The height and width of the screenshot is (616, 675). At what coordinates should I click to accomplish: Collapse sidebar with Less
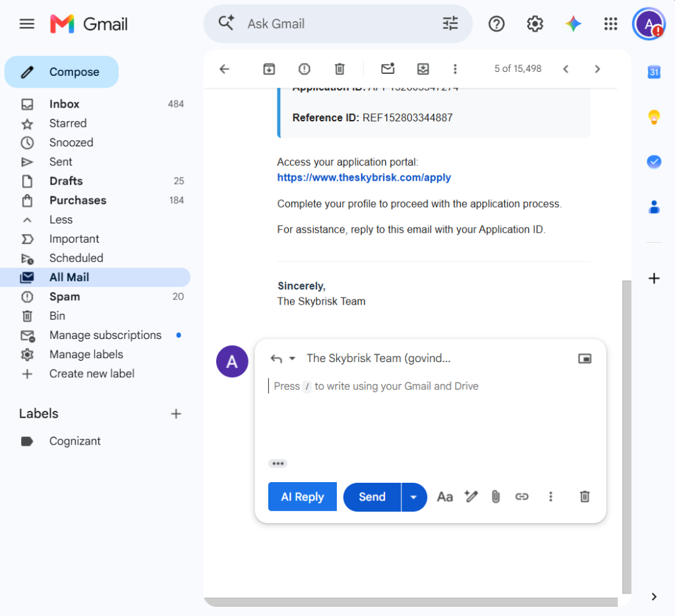(x=95, y=219)
